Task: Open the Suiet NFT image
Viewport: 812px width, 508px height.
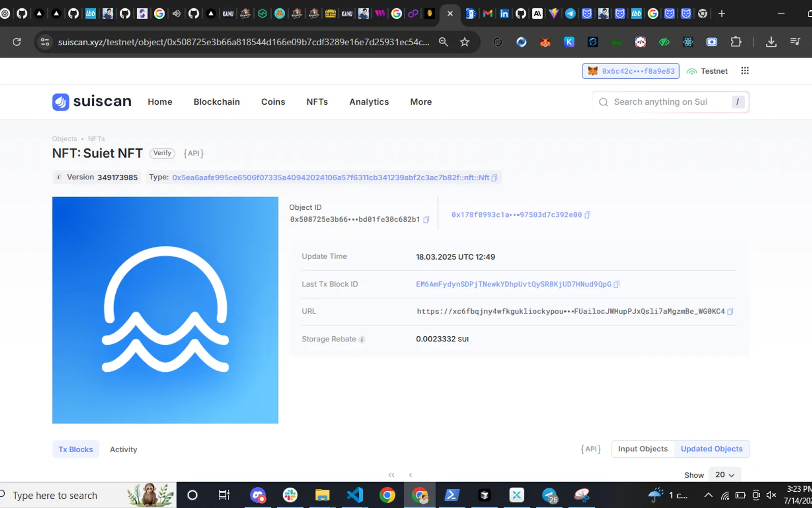Action: point(165,310)
